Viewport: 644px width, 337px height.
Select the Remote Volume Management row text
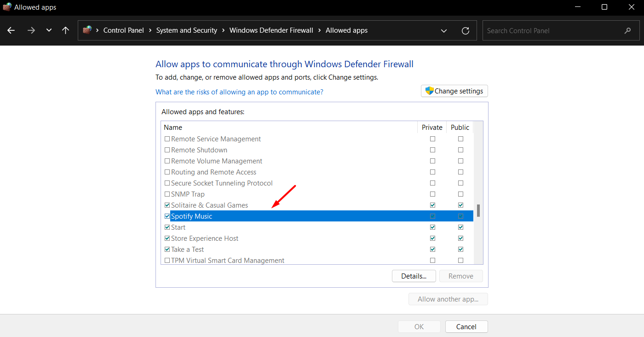(x=217, y=161)
